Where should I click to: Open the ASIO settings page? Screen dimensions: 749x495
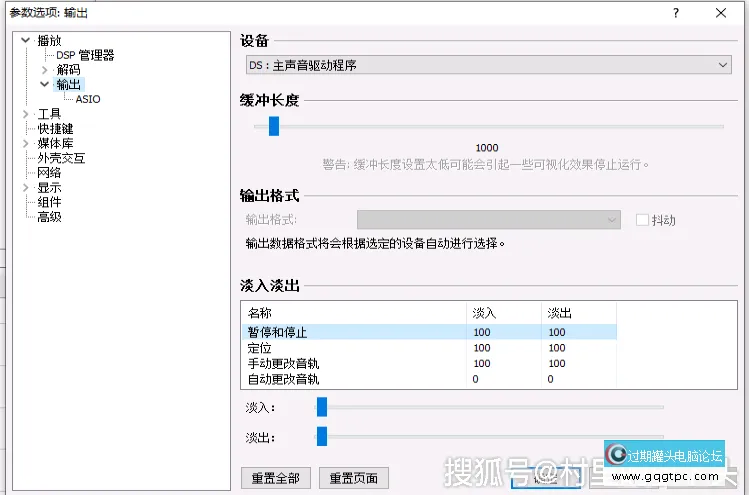pyautogui.click(x=88, y=99)
